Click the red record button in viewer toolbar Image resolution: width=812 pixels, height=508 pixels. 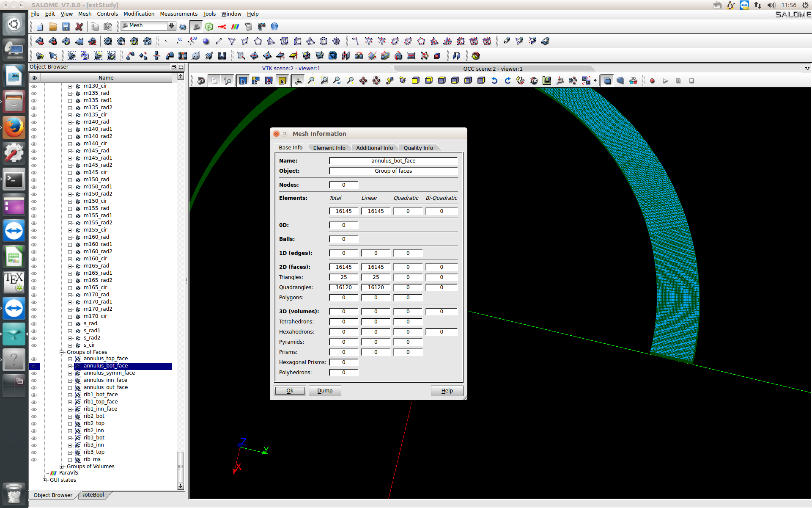click(x=652, y=81)
